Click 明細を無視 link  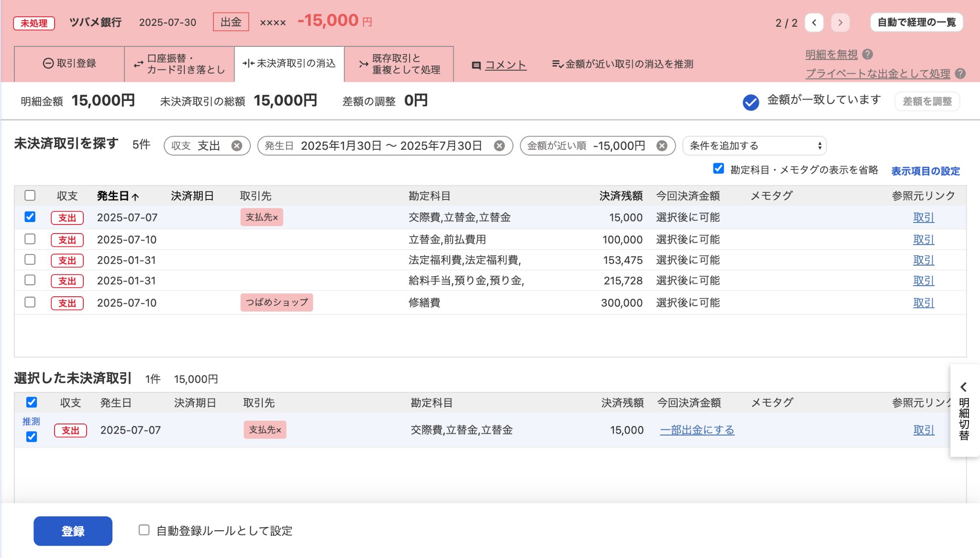coord(832,55)
